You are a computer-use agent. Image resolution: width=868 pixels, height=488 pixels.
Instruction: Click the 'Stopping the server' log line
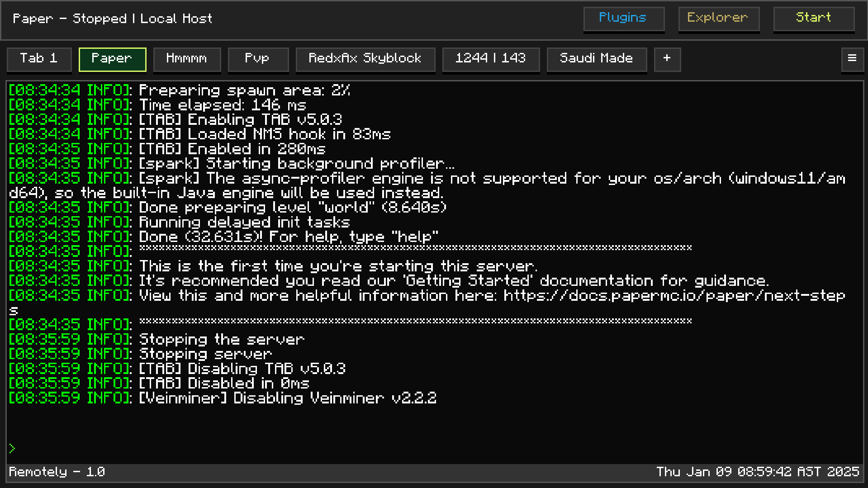[x=157, y=339]
